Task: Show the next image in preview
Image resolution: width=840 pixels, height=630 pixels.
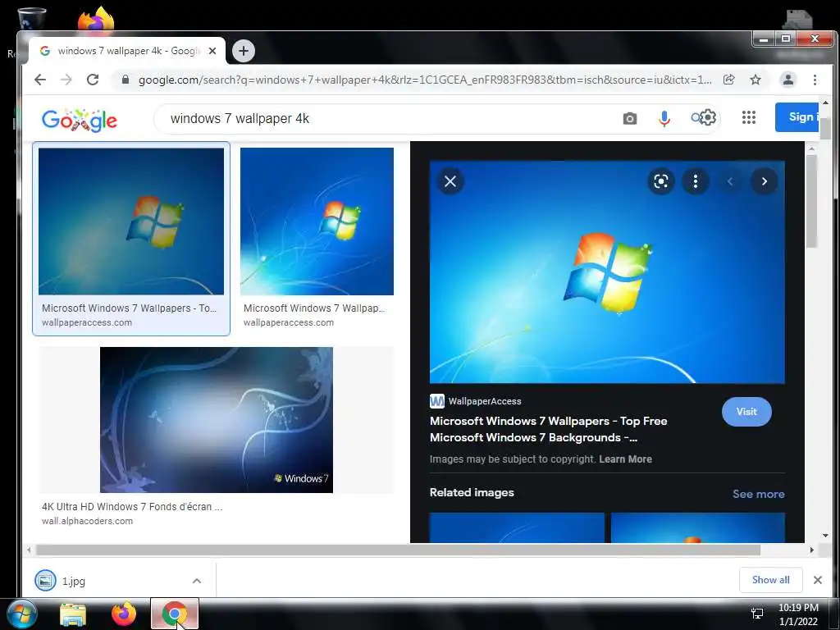Action: [765, 181]
